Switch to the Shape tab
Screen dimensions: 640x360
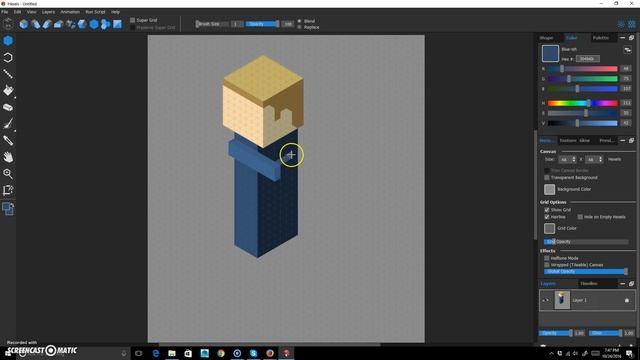click(x=547, y=38)
